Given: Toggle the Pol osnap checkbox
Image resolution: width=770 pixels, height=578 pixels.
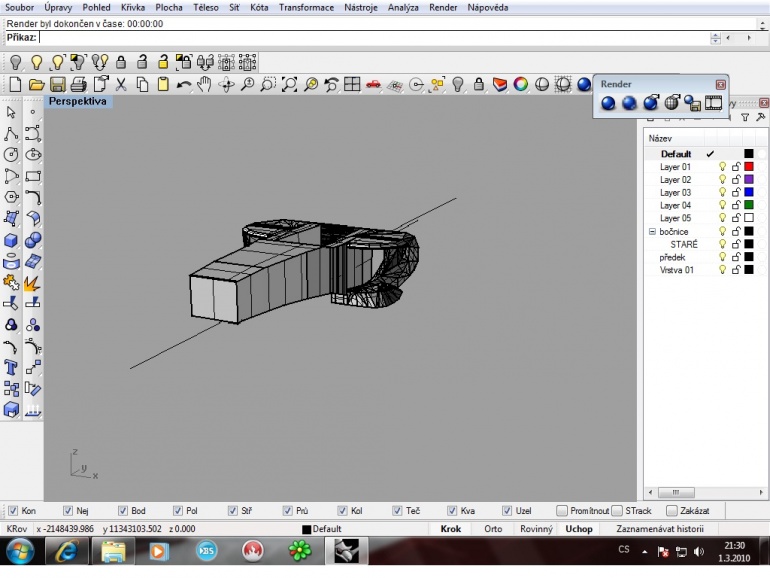Looking at the screenshot, I should tap(178, 511).
